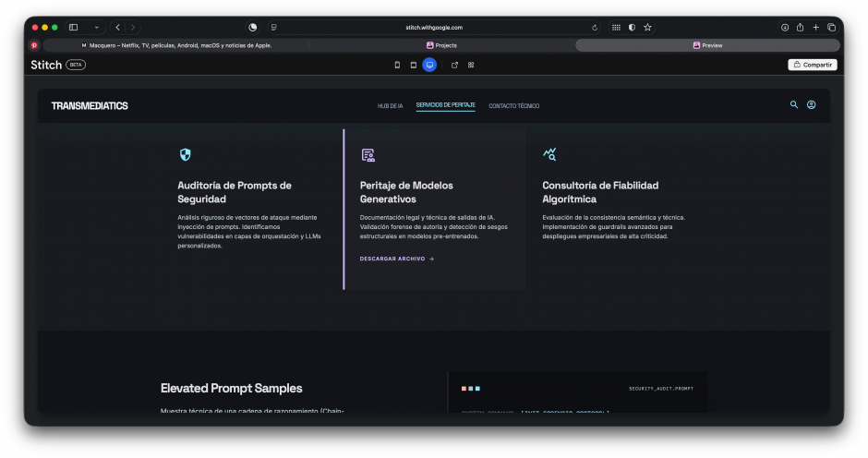Go to HUB DE IA nav item
The width and height of the screenshot is (868, 458).
pos(390,106)
